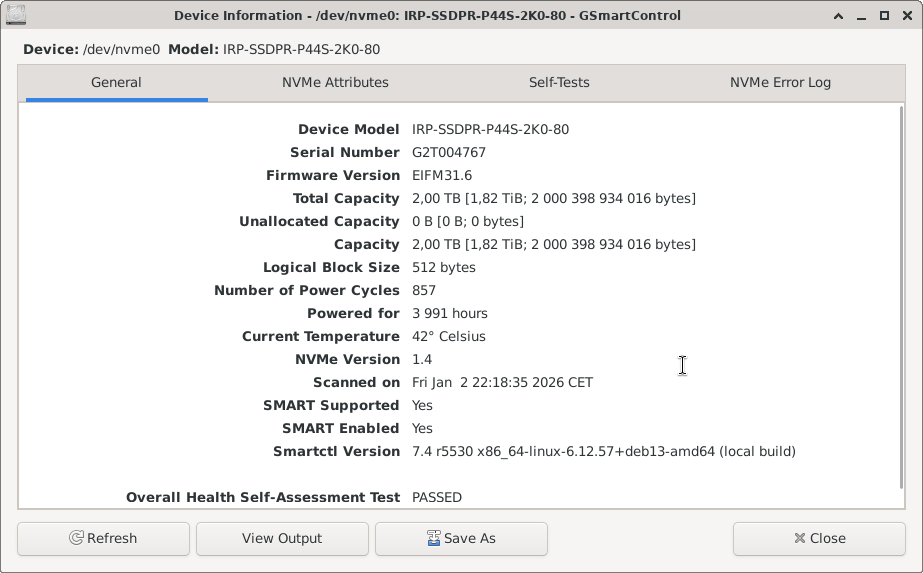Open the Self-Tests tab
The width and height of the screenshot is (923, 573).
(559, 82)
